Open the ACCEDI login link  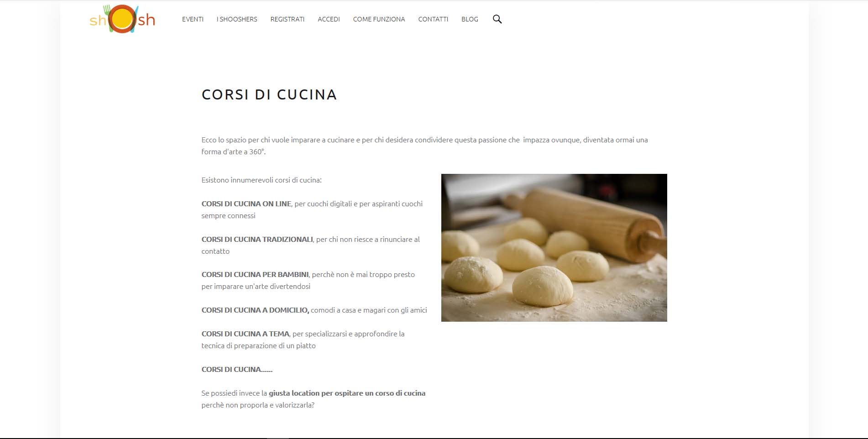tap(329, 19)
